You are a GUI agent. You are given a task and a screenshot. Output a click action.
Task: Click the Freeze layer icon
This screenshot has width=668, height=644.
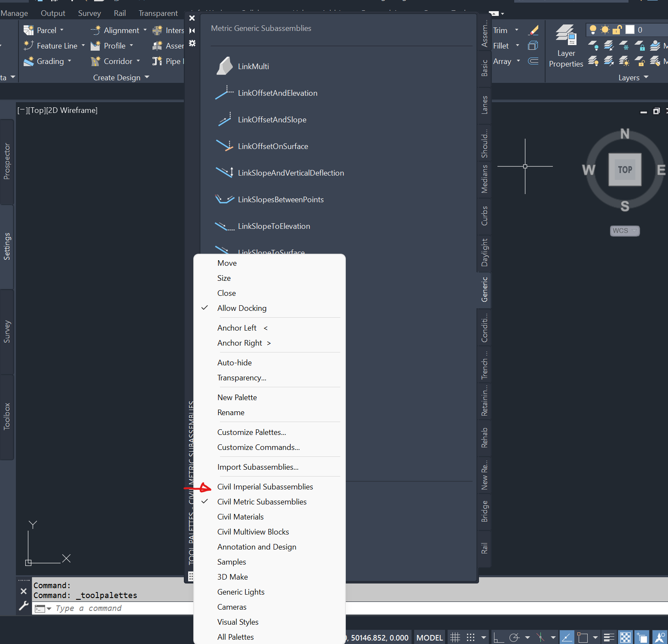pos(604,30)
